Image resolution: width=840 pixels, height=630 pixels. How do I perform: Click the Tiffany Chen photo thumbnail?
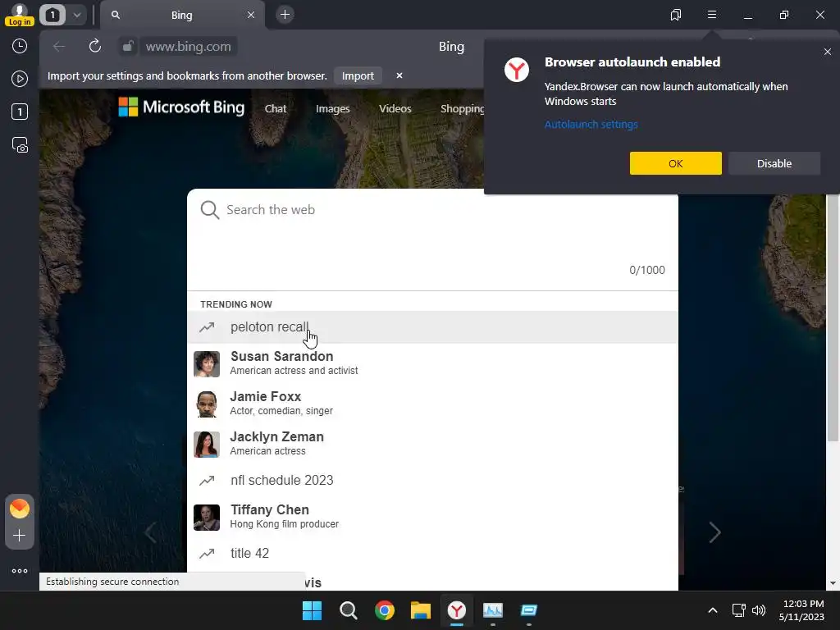[207, 518]
